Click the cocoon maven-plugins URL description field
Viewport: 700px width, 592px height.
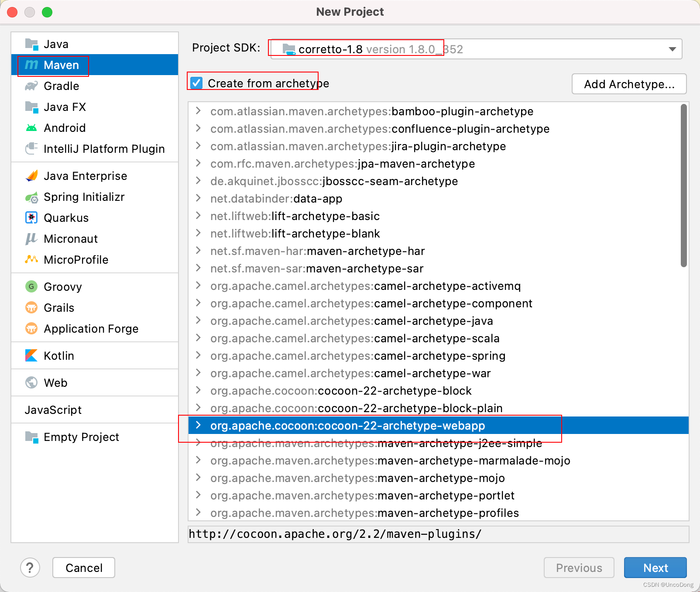coord(439,534)
